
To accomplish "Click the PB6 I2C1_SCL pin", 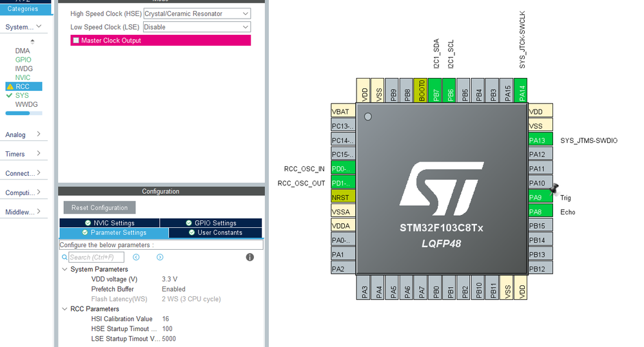I will 449,91.
